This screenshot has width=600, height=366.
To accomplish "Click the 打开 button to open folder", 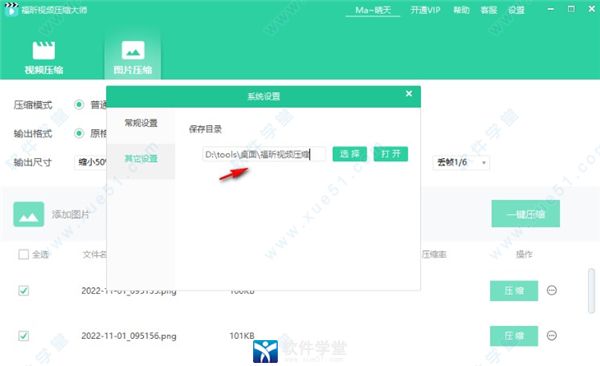I will (391, 154).
